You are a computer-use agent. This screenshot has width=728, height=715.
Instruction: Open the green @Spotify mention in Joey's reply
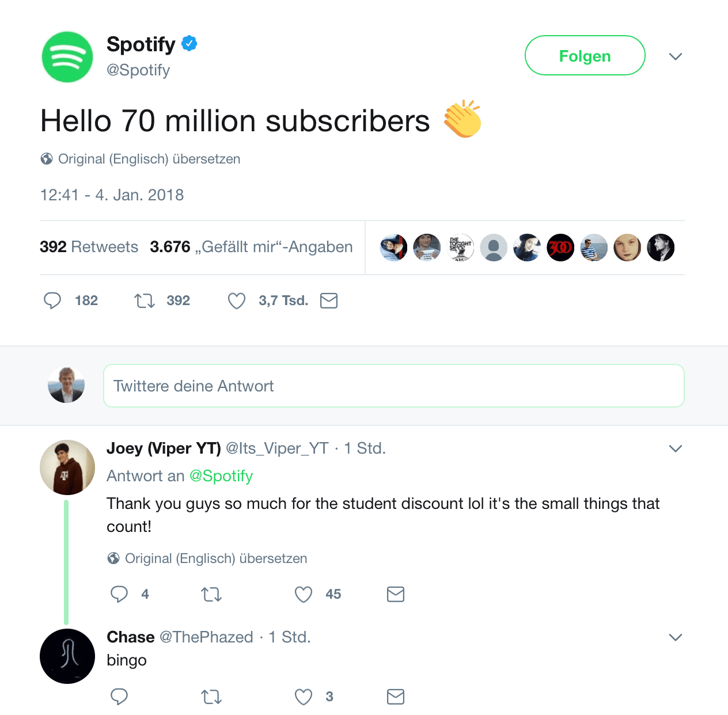pos(221,476)
